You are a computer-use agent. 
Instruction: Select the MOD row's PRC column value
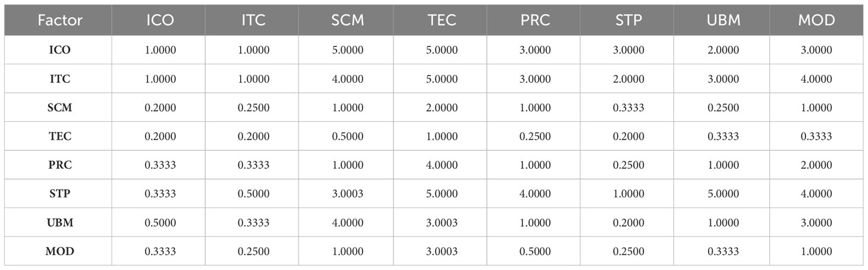click(x=536, y=252)
